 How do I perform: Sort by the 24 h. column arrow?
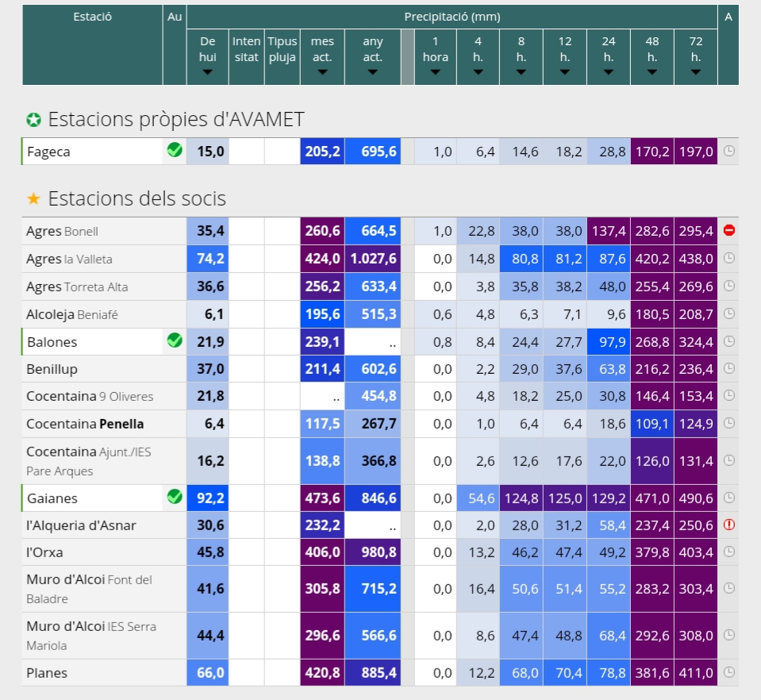coord(609,72)
